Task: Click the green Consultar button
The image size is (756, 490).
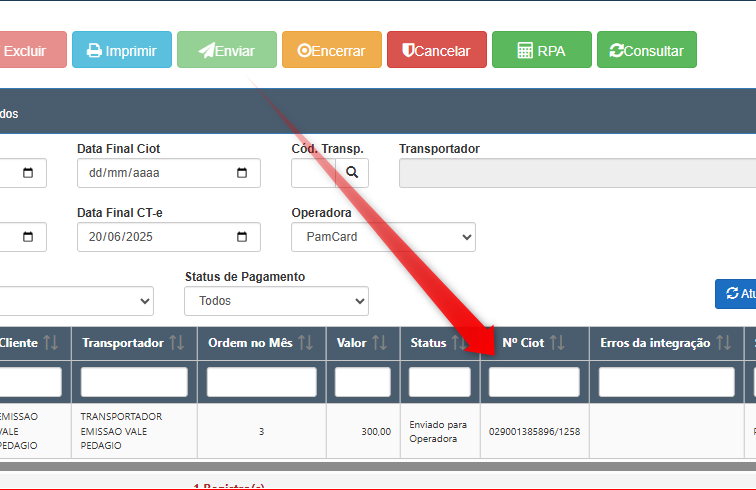Action: [x=646, y=50]
